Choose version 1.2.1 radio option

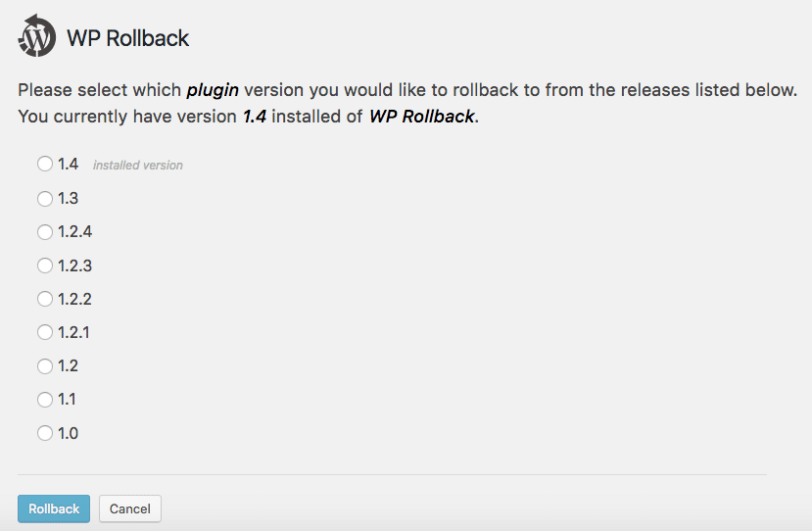click(x=45, y=332)
